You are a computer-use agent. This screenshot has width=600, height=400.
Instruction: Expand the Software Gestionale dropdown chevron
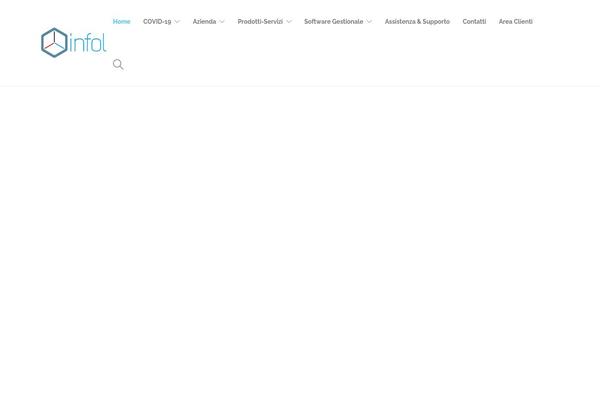369,22
